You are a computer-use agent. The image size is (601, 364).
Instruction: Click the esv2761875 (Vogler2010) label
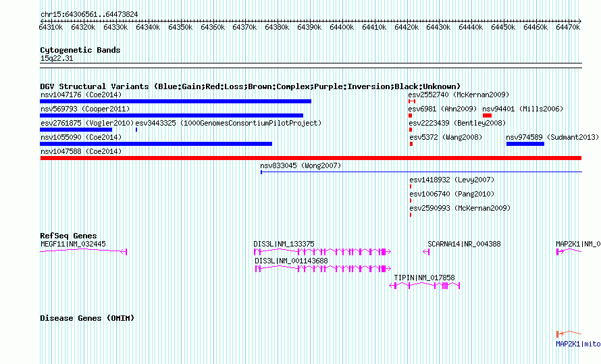point(87,123)
